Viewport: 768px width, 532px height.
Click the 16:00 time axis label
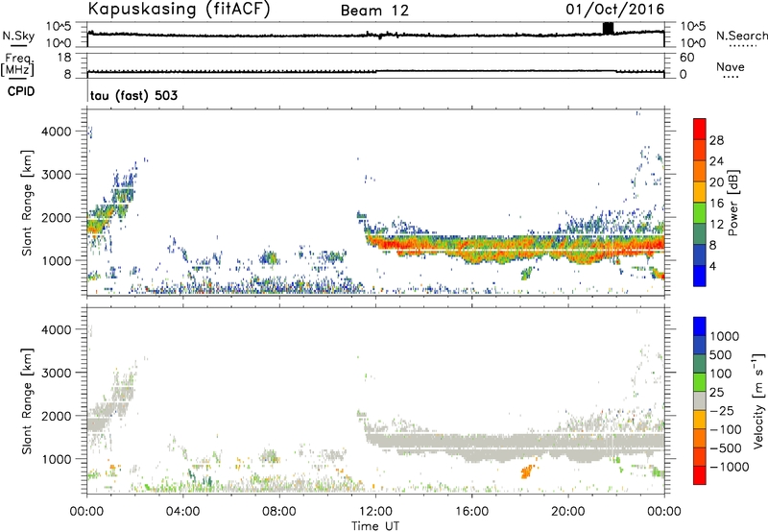tap(471, 512)
